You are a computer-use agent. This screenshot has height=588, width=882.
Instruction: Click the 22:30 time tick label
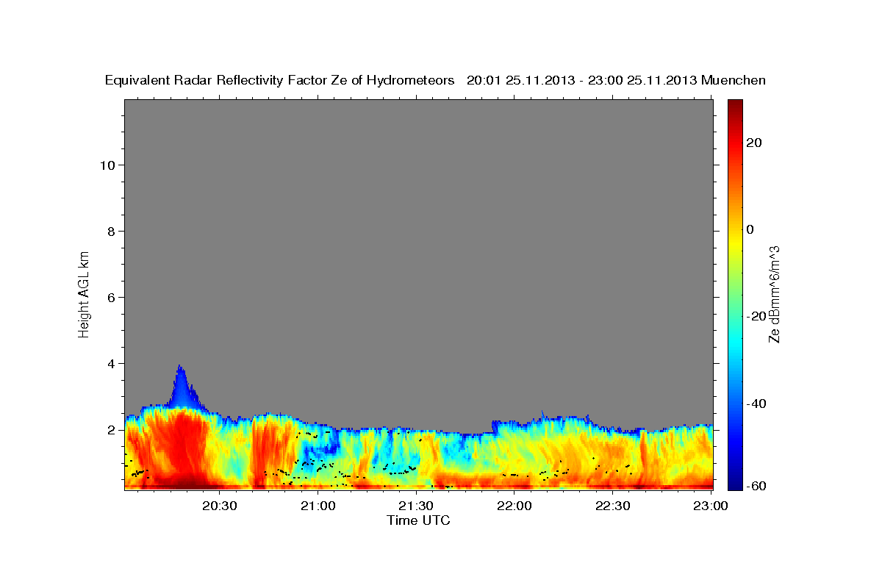point(612,506)
